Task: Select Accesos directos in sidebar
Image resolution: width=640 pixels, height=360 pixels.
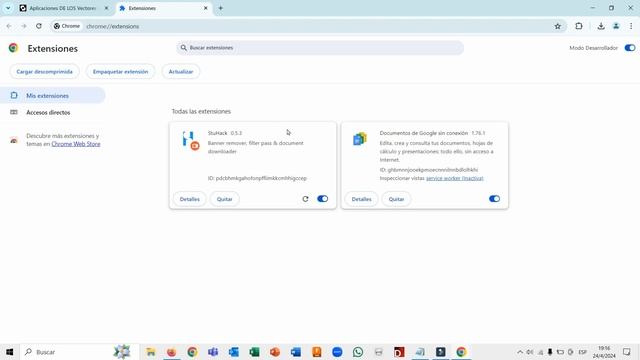Action: point(53,112)
